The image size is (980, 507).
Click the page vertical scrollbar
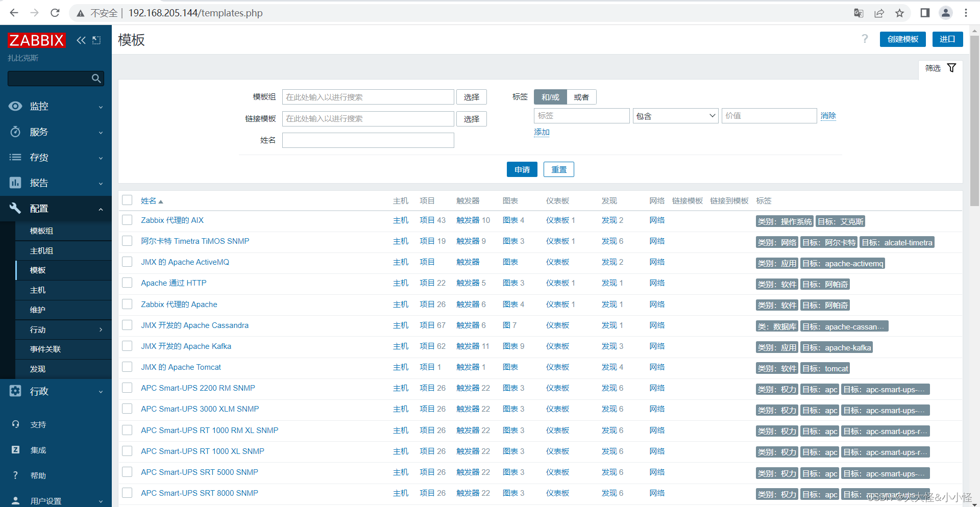tap(974, 121)
